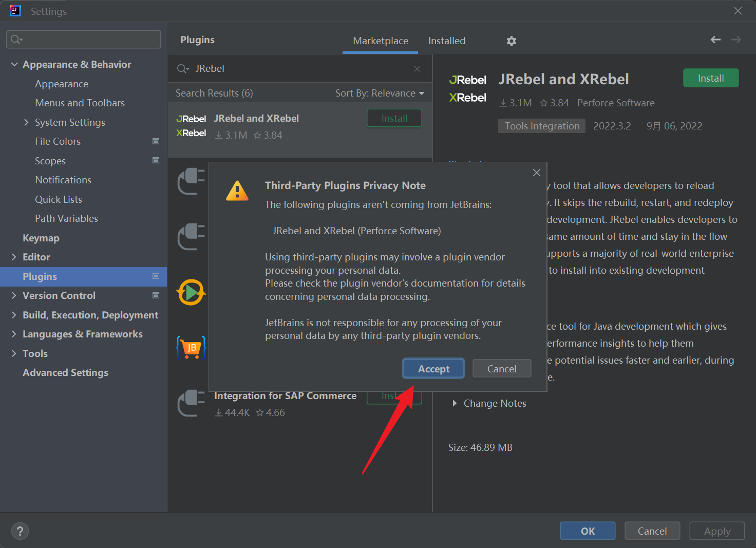The height and width of the screenshot is (548, 756).
Task: Install JRebel and XRebel from the results list
Action: [394, 118]
